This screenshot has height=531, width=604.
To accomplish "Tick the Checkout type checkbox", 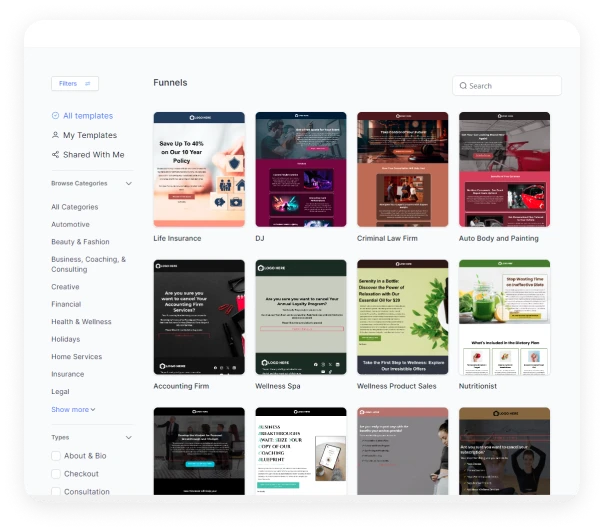I will point(56,474).
